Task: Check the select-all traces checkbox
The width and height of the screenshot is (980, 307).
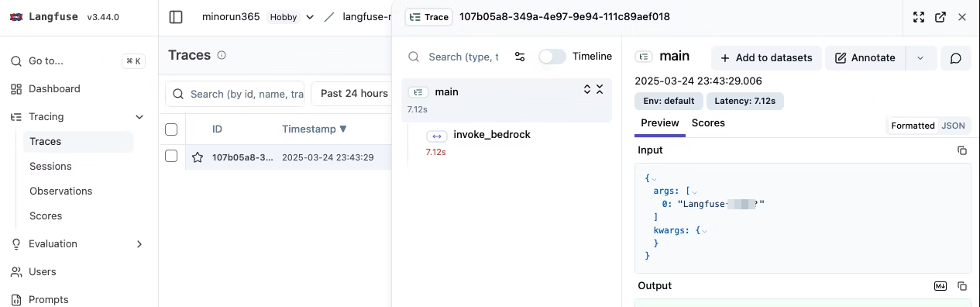Action: click(172, 129)
